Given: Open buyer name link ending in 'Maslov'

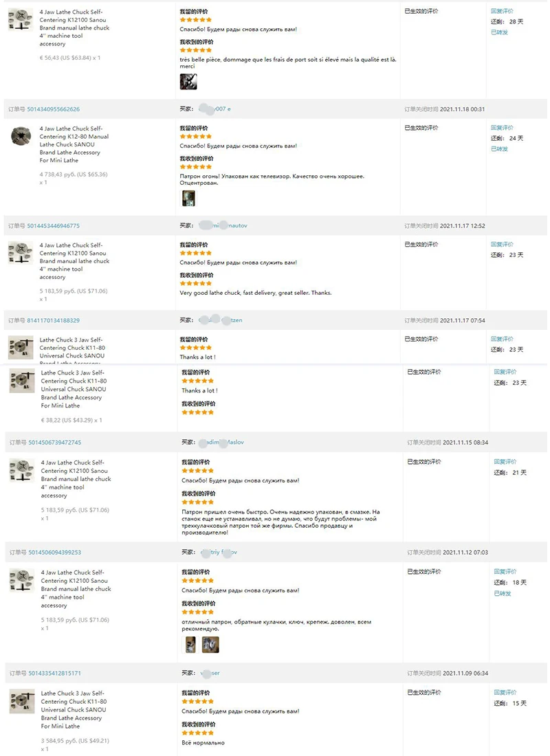Looking at the screenshot, I should [x=221, y=442].
